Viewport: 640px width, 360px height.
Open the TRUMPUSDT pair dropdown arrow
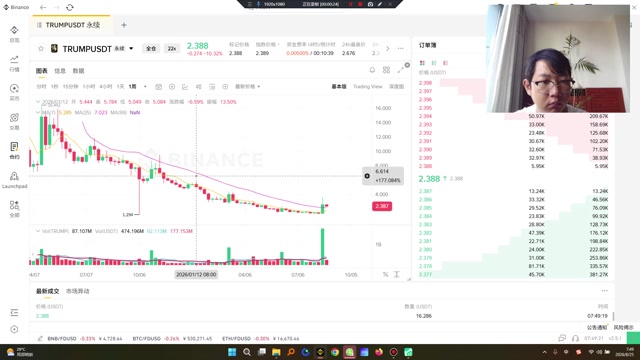coord(131,49)
